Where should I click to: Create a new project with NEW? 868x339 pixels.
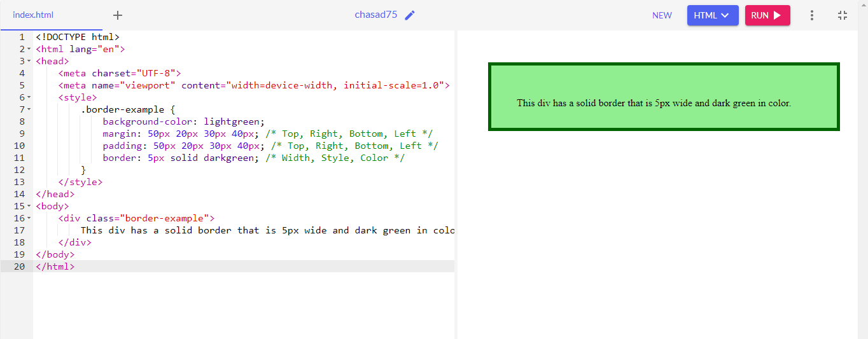point(662,15)
